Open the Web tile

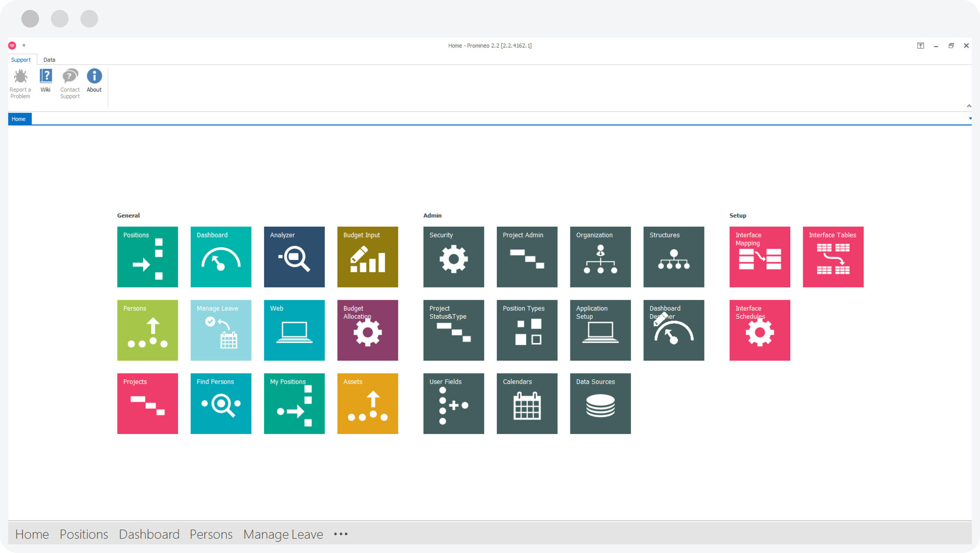[294, 330]
